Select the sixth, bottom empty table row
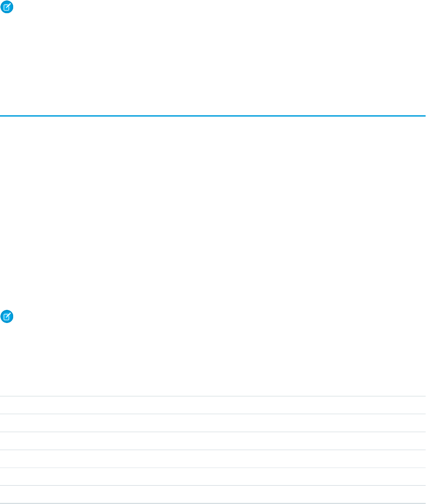The width and height of the screenshot is (426, 504). pyautogui.click(x=213, y=494)
